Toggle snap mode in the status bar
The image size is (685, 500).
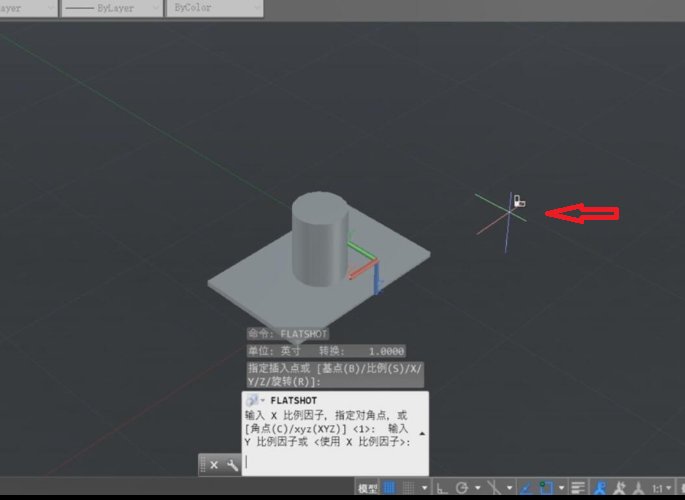coord(410,489)
